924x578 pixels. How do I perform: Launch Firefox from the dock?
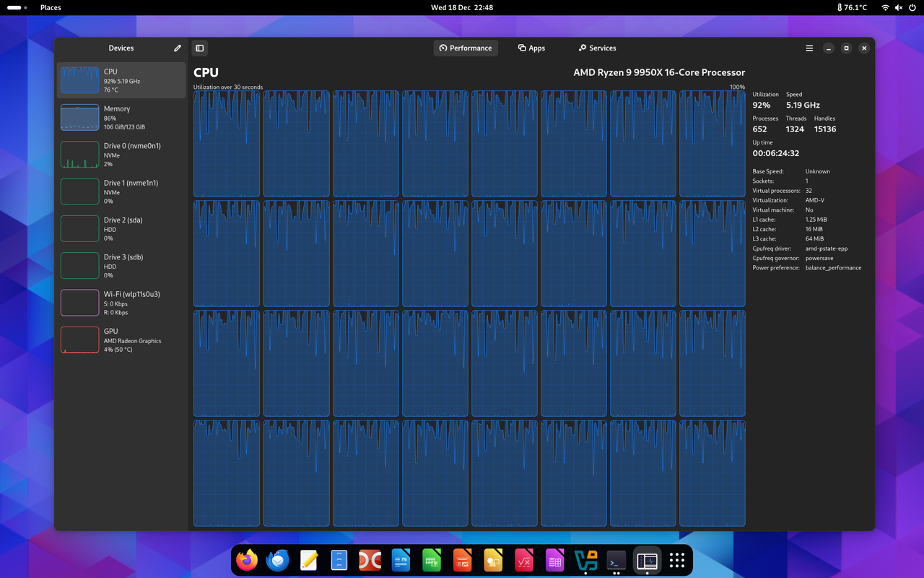coord(247,560)
